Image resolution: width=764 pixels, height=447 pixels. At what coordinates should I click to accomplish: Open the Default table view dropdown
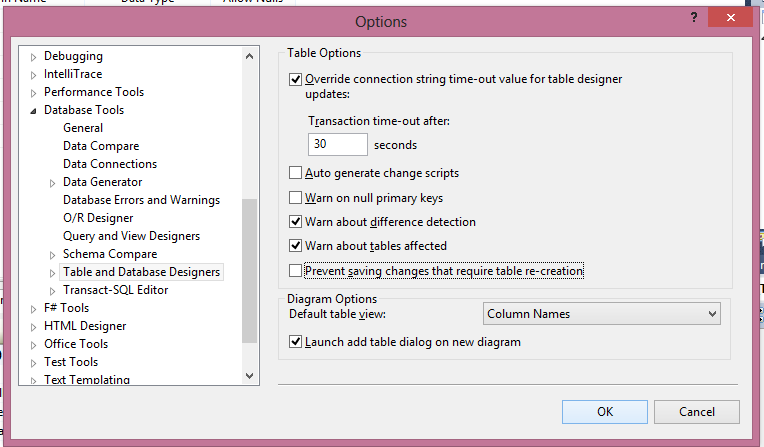602,314
